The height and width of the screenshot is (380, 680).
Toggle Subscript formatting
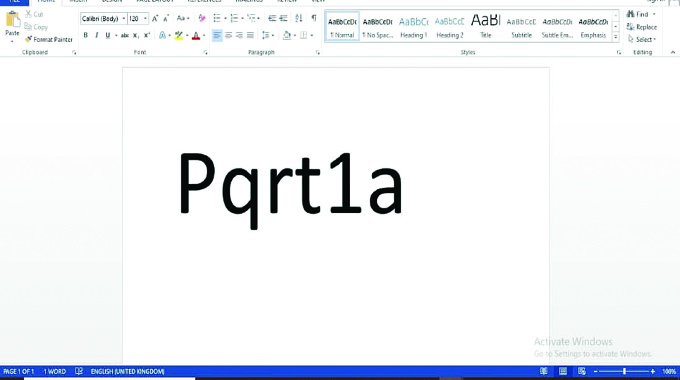coord(136,36)
